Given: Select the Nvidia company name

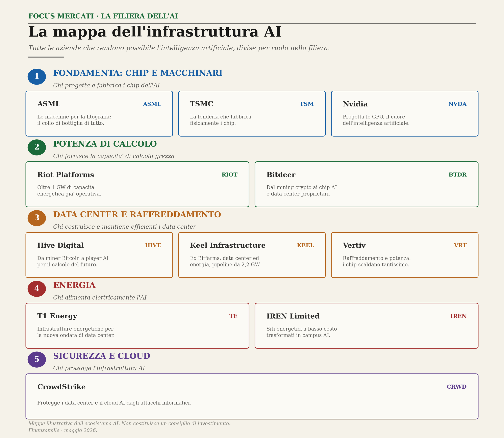Looking at the screenshot, I should pyautogui.click(x=355, y=104).
